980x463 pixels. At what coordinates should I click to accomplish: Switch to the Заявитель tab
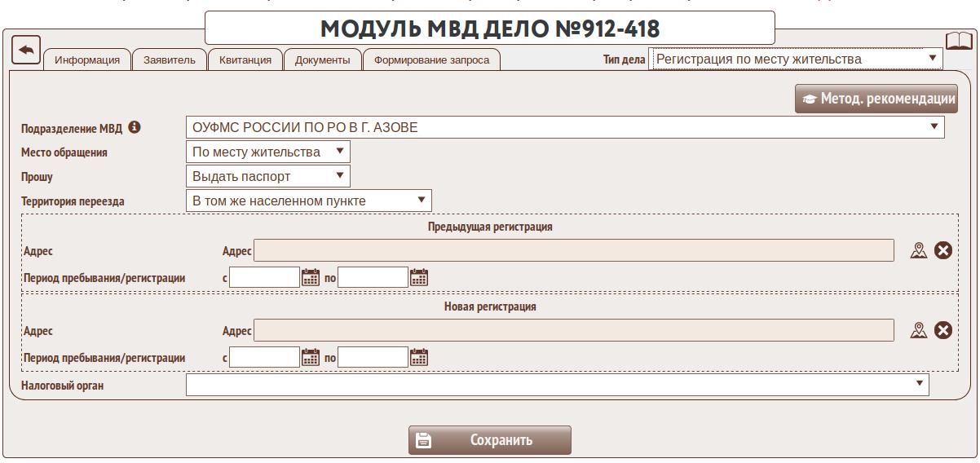(x=170, y=60)
